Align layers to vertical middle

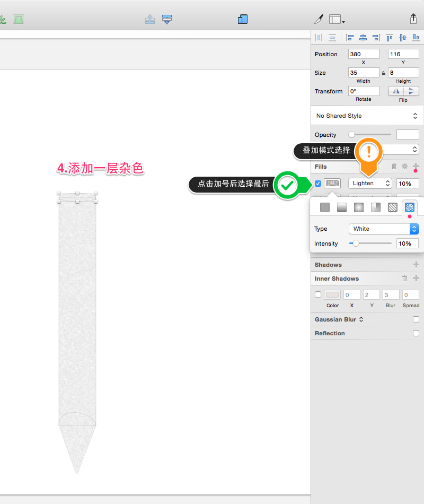[402, 38]
